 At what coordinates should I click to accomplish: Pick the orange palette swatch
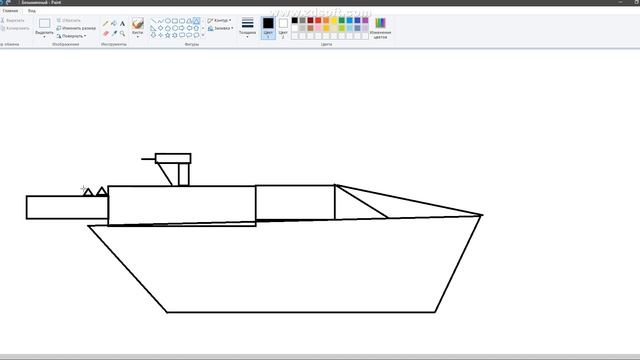(326, 20)
